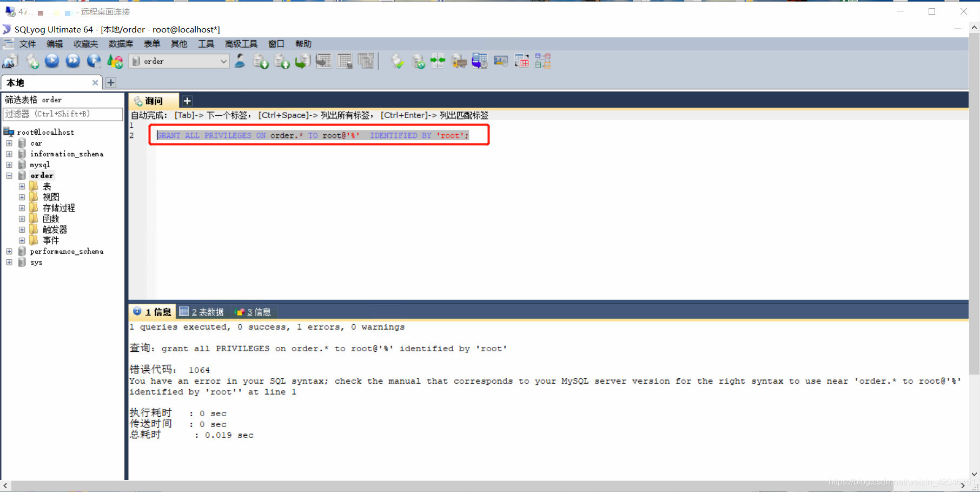Viewport: 980px width, 492px height.
Task: Click the Execute All Queries icon
Action: tap(73, 61)
